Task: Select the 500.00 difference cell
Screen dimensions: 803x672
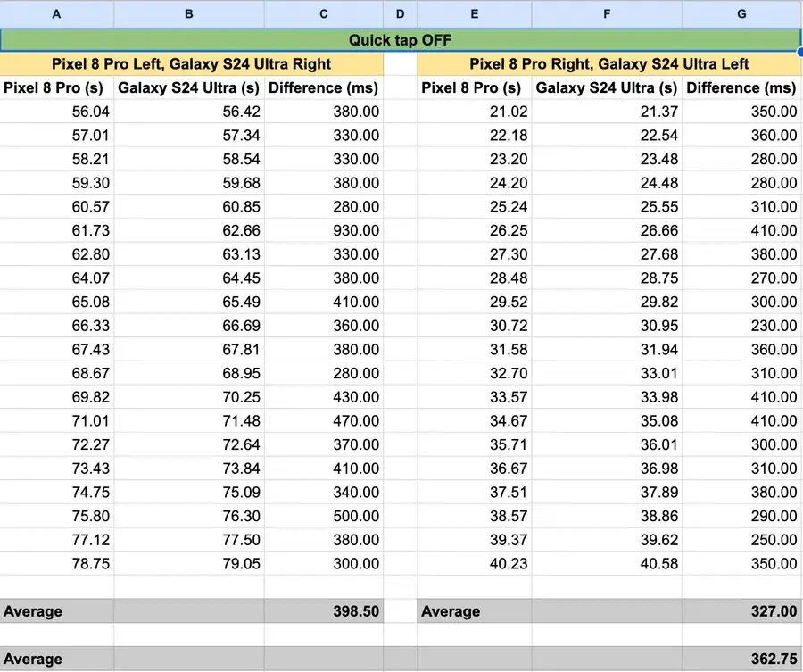Action: pos(324,516)
